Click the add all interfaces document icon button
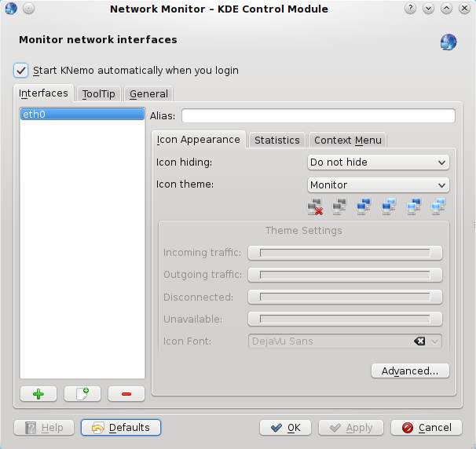This screenshot has height=449, width=476. [x=82, y=394]
